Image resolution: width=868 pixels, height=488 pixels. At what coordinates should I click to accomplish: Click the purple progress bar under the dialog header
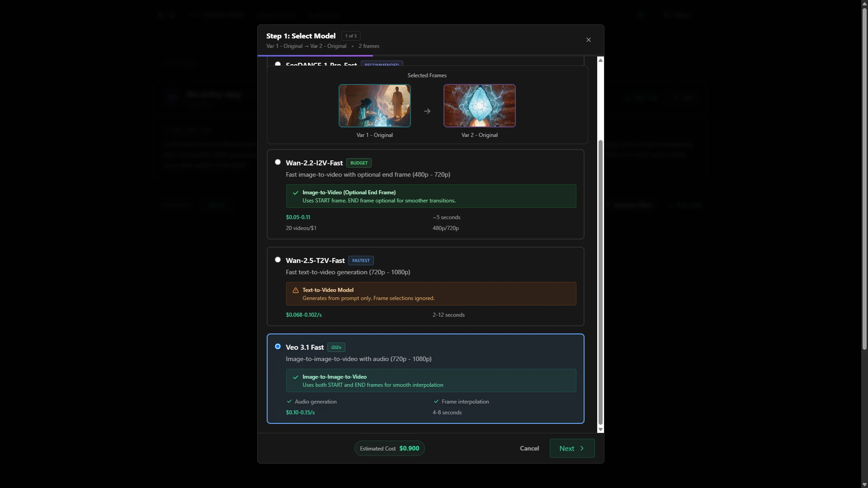(x=315, y=55)
